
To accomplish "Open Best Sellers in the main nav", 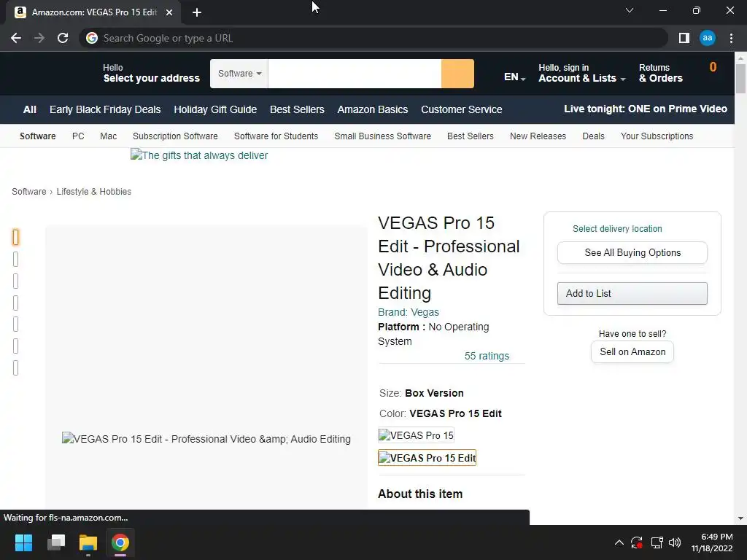I will tap(297, 109).
